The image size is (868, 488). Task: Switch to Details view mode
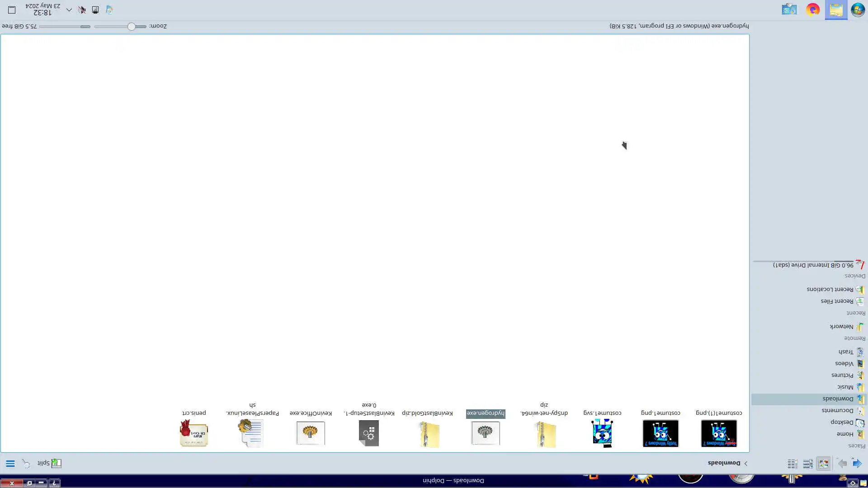click(792, 464)
